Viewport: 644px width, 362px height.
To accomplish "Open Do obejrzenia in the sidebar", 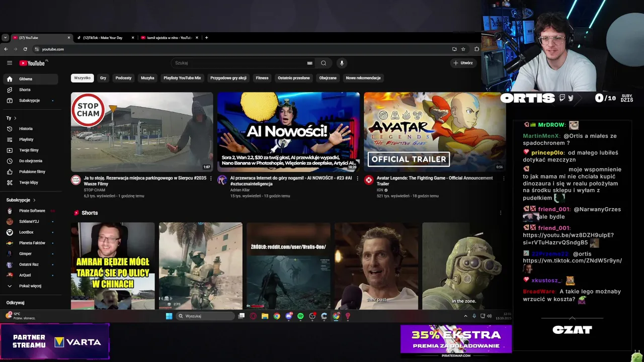I will 31,161.
